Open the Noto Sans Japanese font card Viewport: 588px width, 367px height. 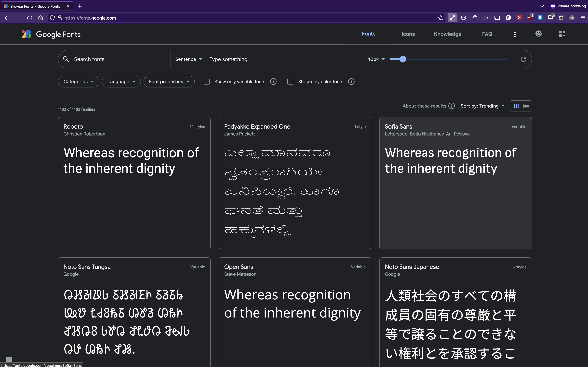455,312
